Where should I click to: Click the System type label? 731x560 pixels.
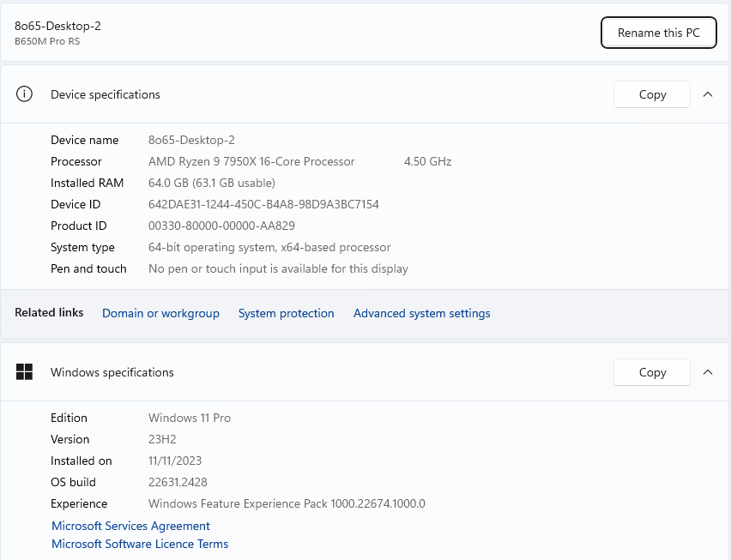coord(82,247)
